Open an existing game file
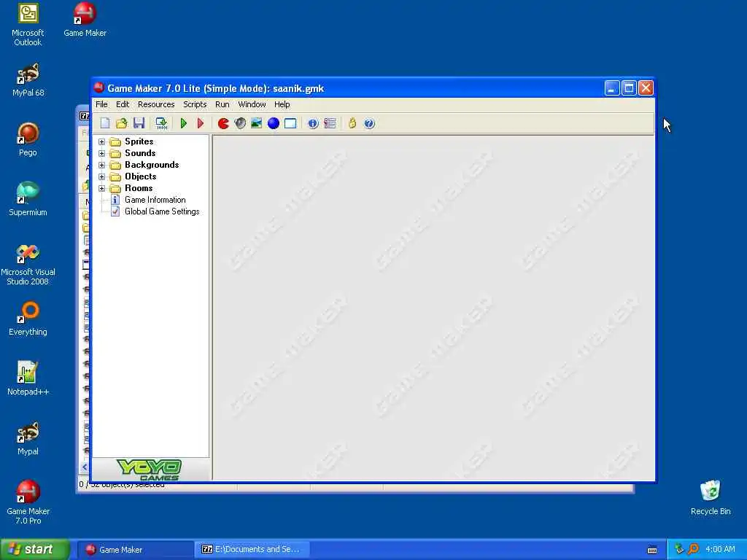Image resolution: width=747 pixels, height=560 pixels. pos(122,123)
